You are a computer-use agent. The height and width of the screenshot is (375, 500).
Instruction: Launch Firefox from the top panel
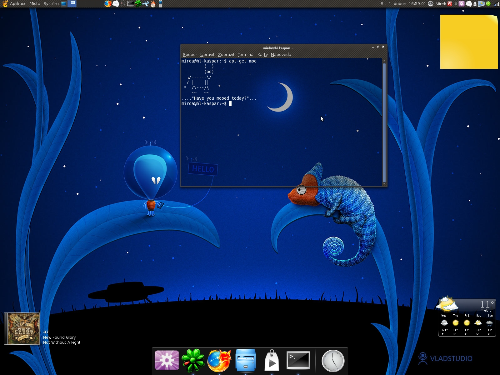[108, 4]
